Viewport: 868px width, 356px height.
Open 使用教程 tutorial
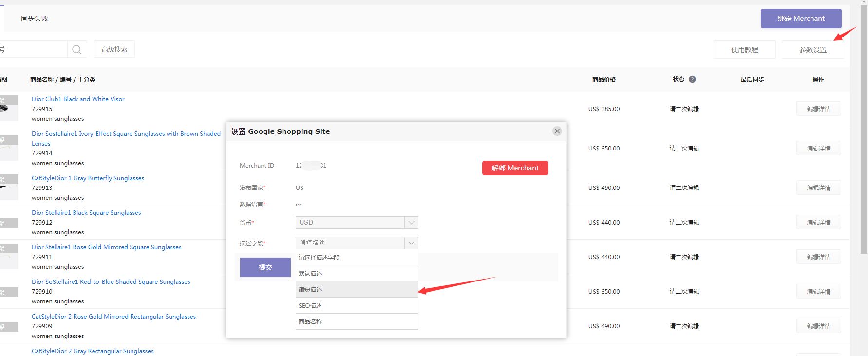coord(744,50)
